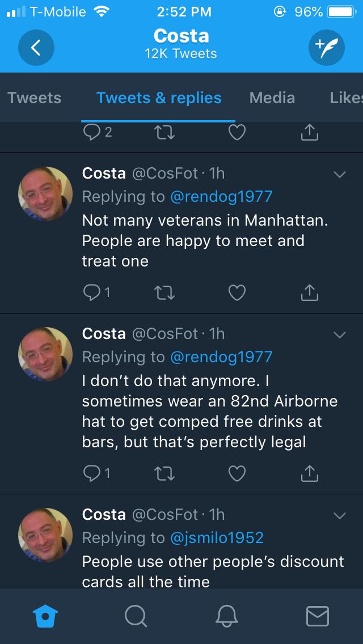
Task: Open chevron menu on '82nd Airborne' tweet
Action: 339,335
